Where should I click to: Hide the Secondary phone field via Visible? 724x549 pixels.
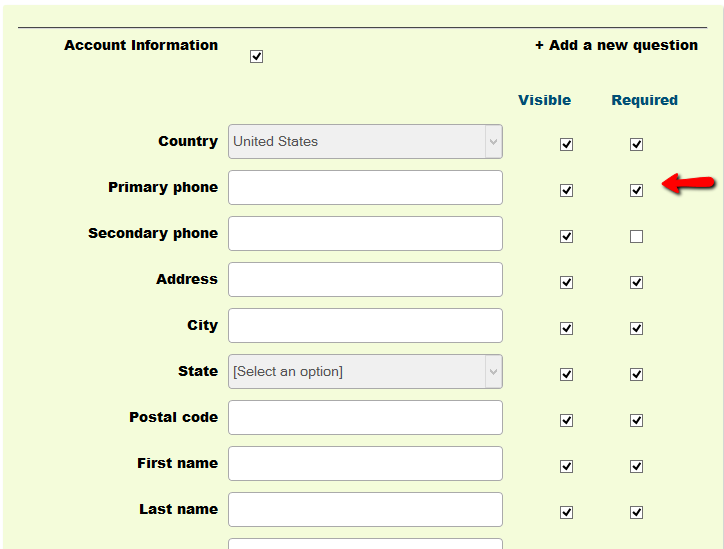(566, 237)
